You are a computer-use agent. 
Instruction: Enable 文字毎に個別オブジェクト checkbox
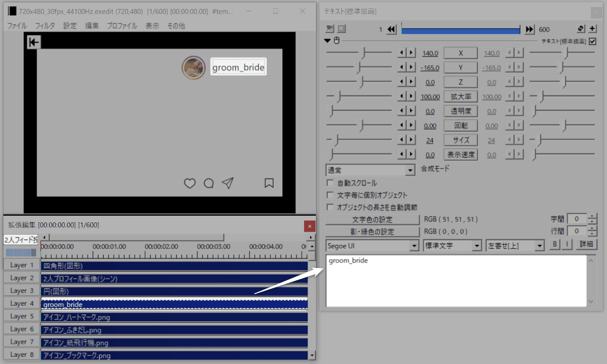click(x=331, y=195)
